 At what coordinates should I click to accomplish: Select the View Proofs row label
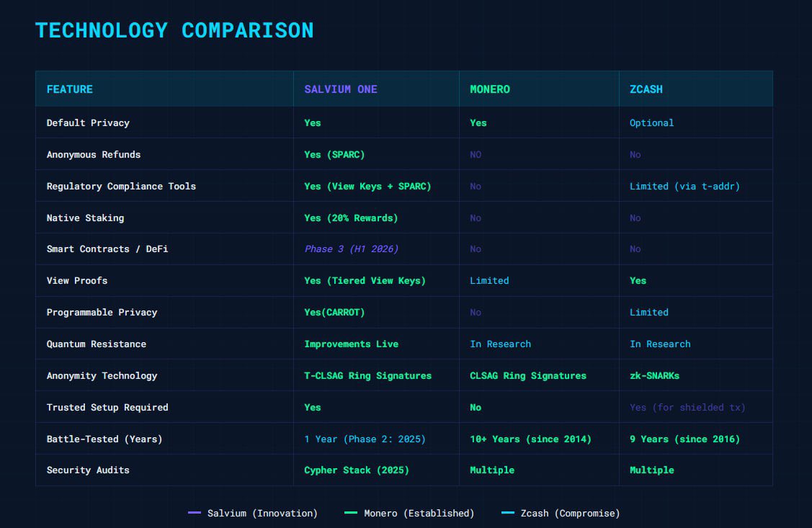point(77,280)
